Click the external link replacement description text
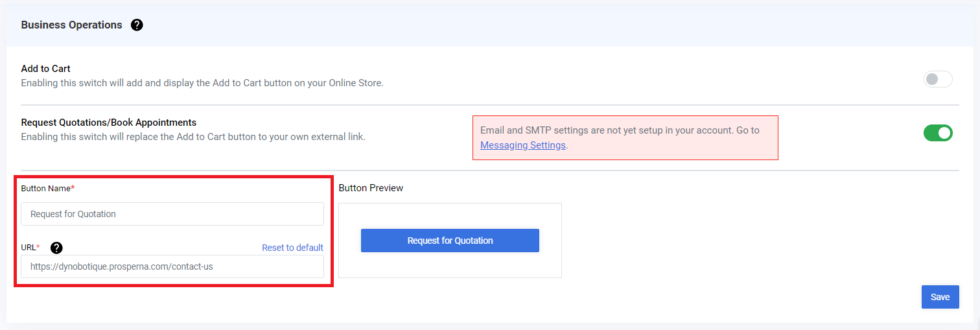This screenshot has width=980, height=330. point(193,137)
